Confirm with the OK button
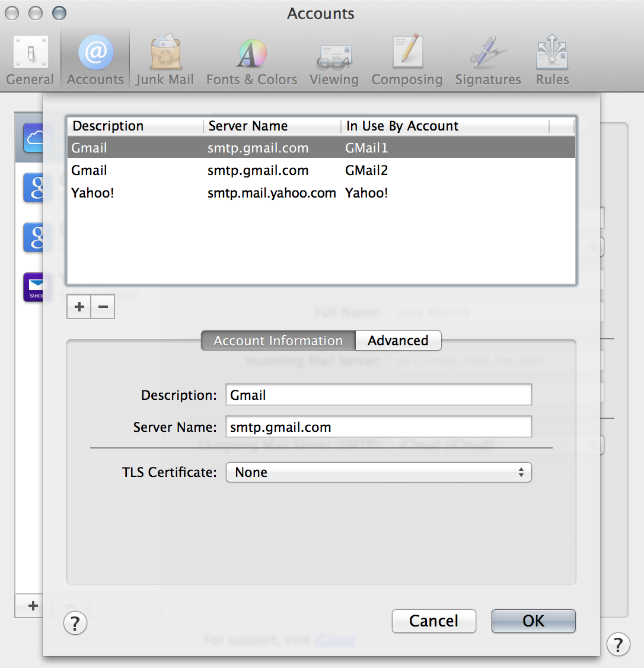This screenshot has width=644, height=668. pyautogui.click(x=534, y=621)
